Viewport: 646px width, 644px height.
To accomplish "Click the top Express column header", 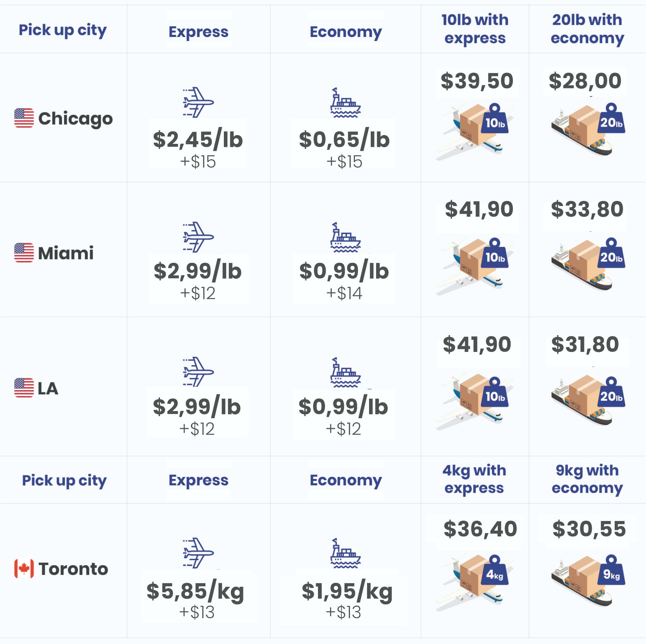I will 198,32.
